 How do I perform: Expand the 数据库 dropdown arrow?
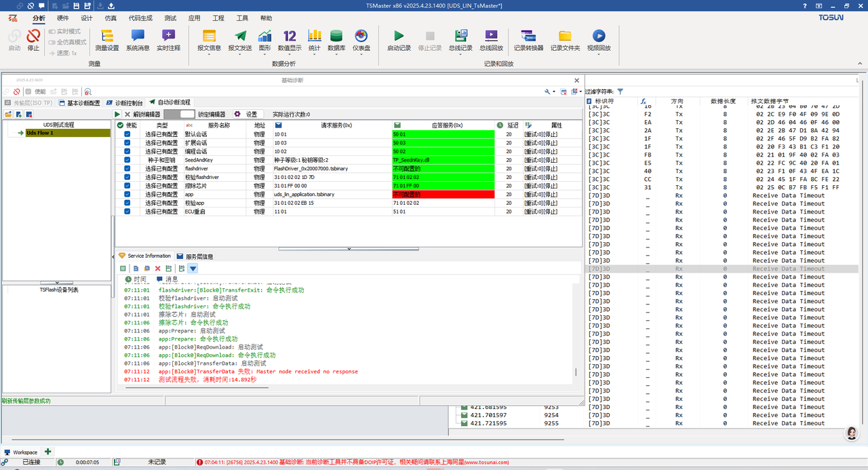coord(336,55)
